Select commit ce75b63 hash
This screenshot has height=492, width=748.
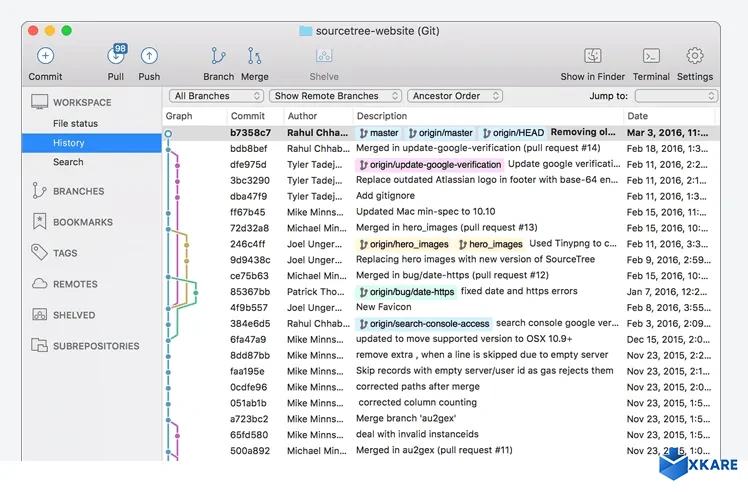[x=249, y=276]
